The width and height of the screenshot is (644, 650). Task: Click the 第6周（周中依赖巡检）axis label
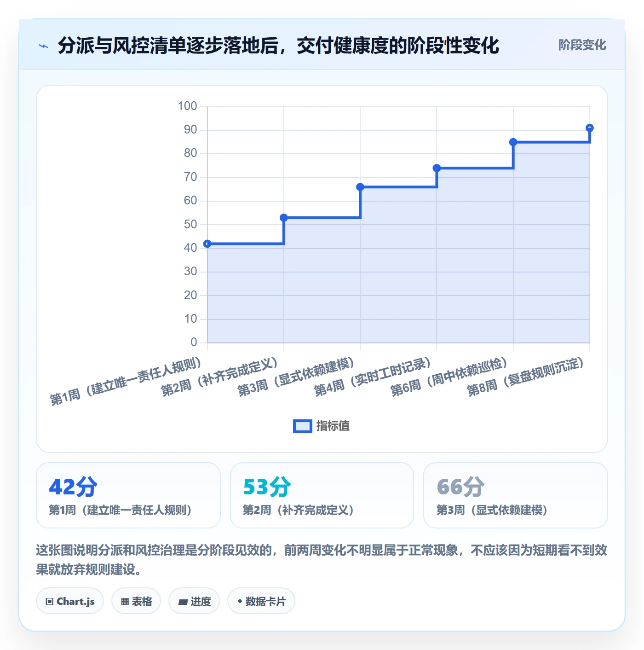pyautogui.click(x=449, y=377)
